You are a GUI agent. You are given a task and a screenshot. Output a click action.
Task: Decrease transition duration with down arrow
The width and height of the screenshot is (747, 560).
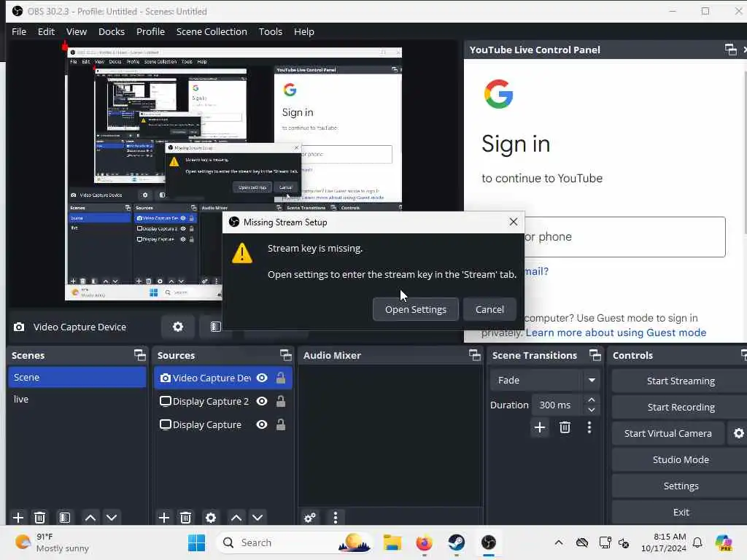click(x=591, y=410)
